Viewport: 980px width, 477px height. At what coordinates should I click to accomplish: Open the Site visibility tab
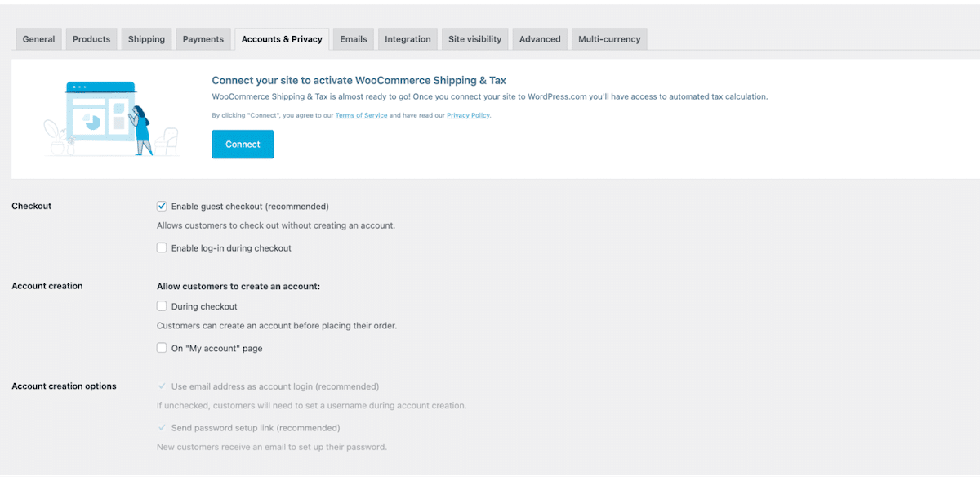[474, 39]
